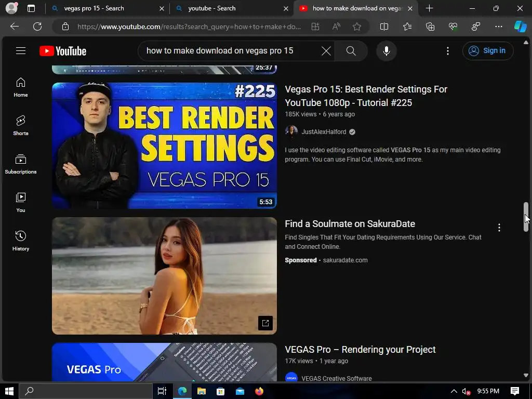532x399 pixels.
Task: Open VEGAS Pro Rendering your Project title
Action: [360, 350]
